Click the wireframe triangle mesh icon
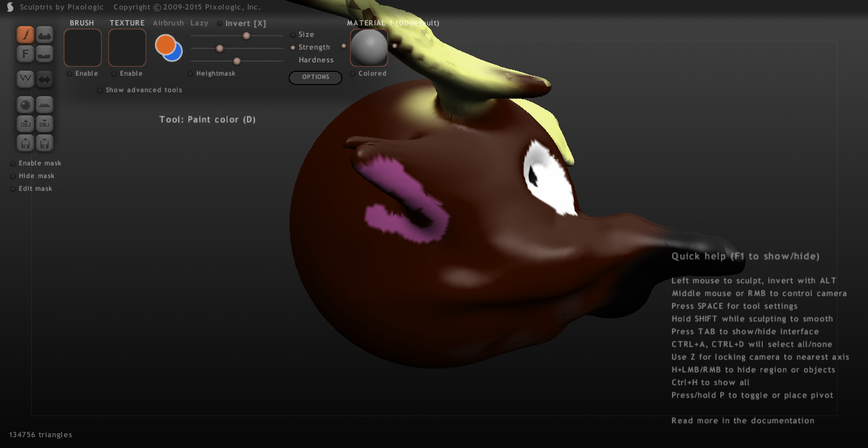 (x=25, y=79)
